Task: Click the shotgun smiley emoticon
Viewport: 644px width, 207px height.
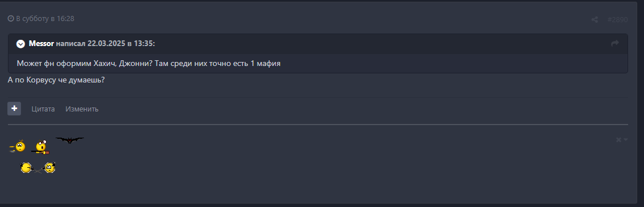Action: [40, 147]
